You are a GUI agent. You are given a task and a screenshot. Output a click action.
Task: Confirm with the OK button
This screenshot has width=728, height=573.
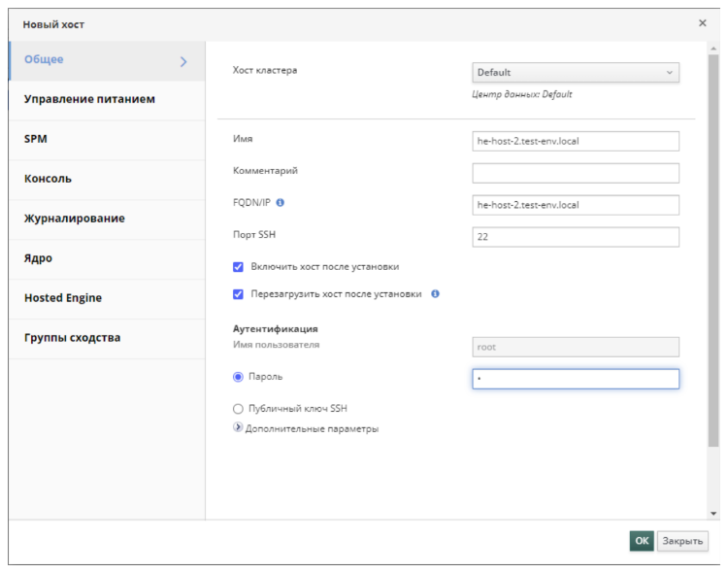click(x=642, y=541)
